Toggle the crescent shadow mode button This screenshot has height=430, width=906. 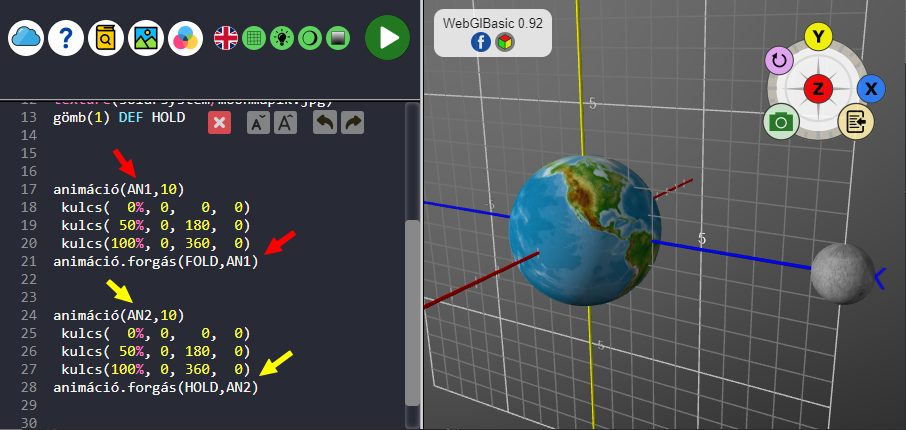click(310, 38)
